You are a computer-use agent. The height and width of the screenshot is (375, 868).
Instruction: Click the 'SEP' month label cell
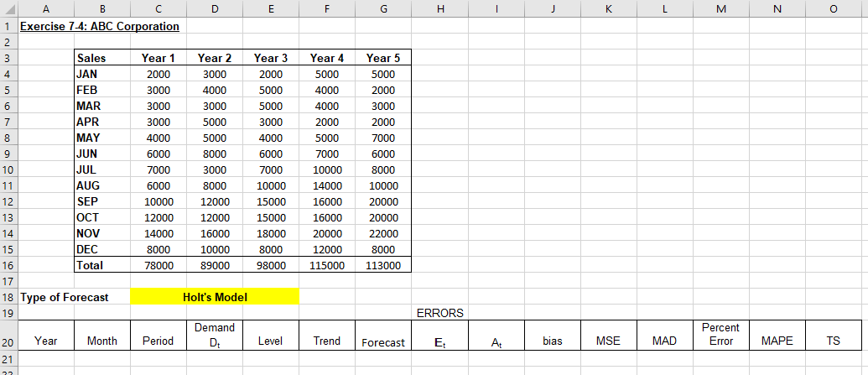point(102,201)
